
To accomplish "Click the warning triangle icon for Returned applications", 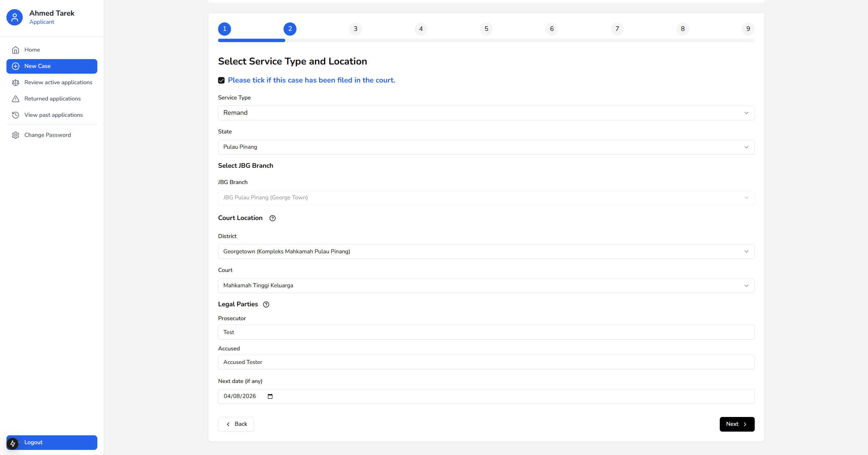I will pos(16,99).
